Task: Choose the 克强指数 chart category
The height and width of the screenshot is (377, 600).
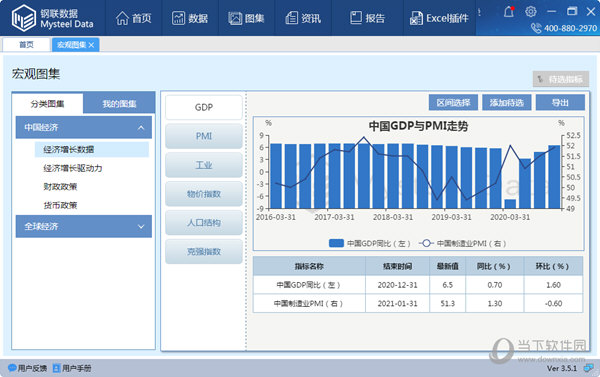Action: 204,251
